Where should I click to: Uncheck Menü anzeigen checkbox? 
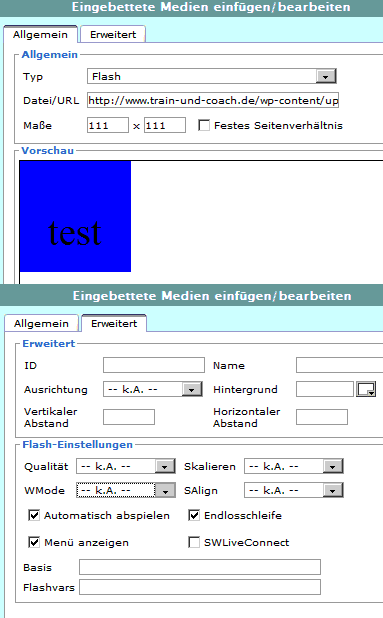click(x=34, y=542)
